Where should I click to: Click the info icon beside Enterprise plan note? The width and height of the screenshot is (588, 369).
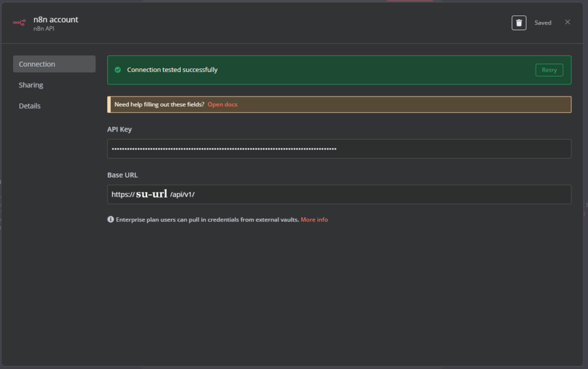click(111, 220)
